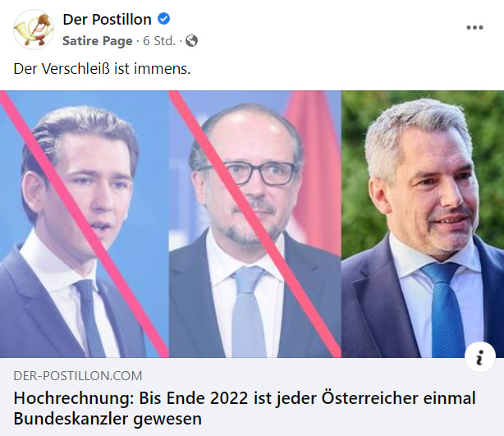Click the Satire Page label
The image size is (504, 436).
98,41
